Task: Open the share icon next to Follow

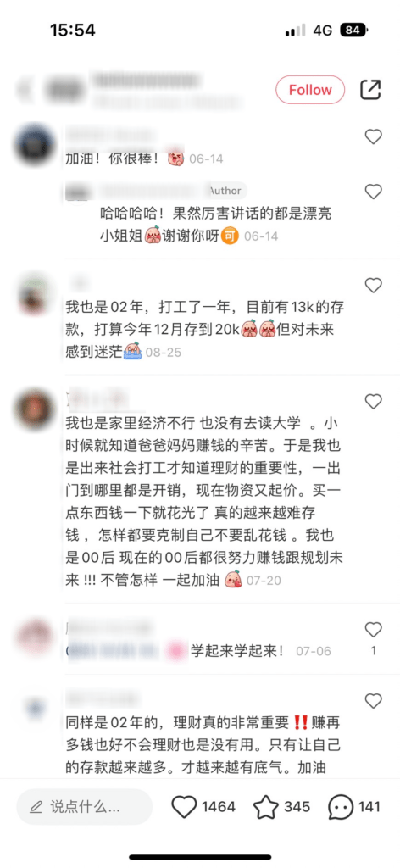Action: coord(370,90)
